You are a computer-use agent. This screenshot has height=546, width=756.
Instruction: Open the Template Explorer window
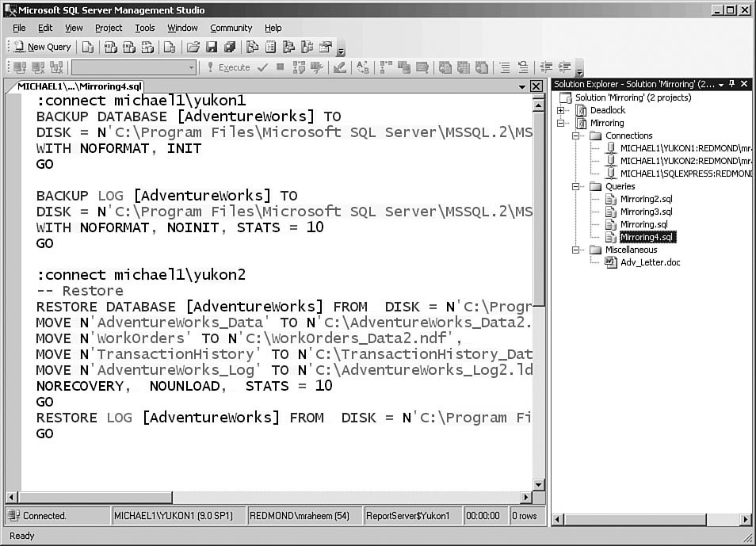click(307, 47)
